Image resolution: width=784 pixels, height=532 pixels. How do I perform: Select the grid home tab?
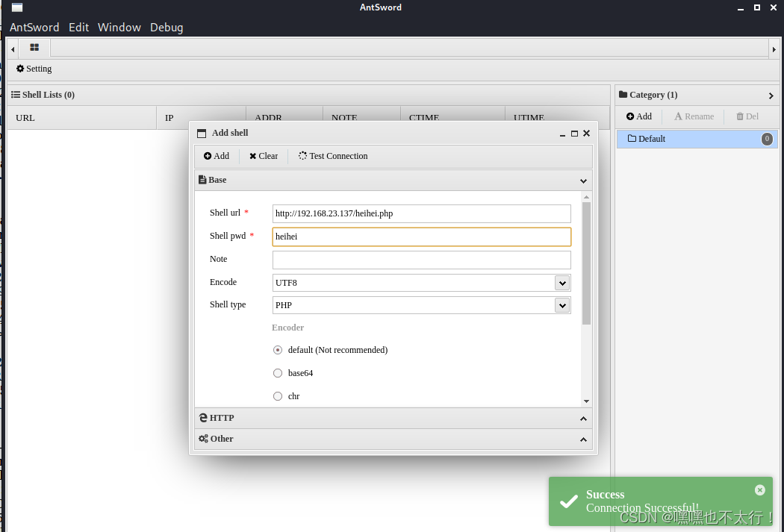coord(34,48)
